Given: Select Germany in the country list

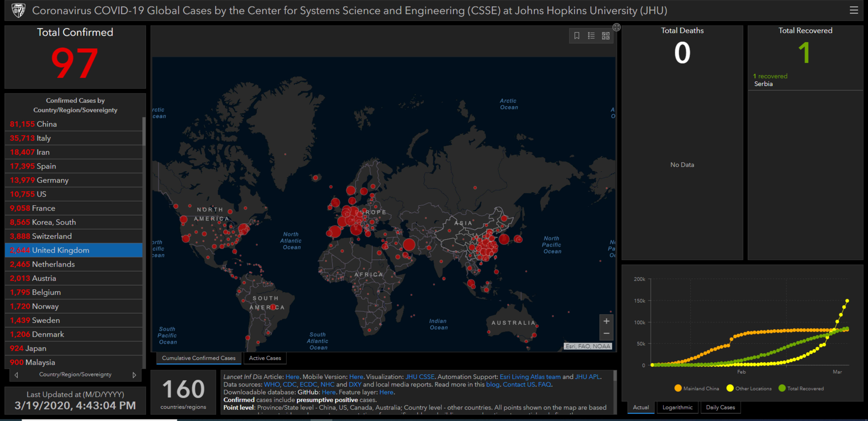Looking at the screenshot, I should [x=73, y=180].
